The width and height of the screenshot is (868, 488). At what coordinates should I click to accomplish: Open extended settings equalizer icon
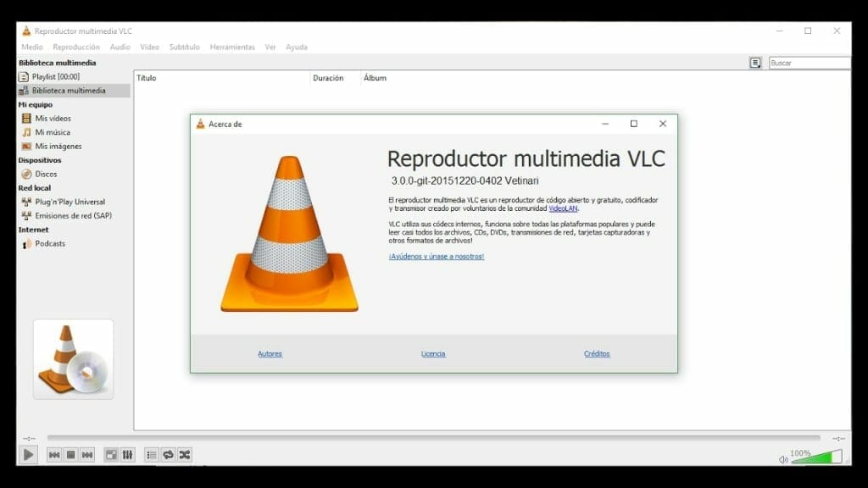127,455
